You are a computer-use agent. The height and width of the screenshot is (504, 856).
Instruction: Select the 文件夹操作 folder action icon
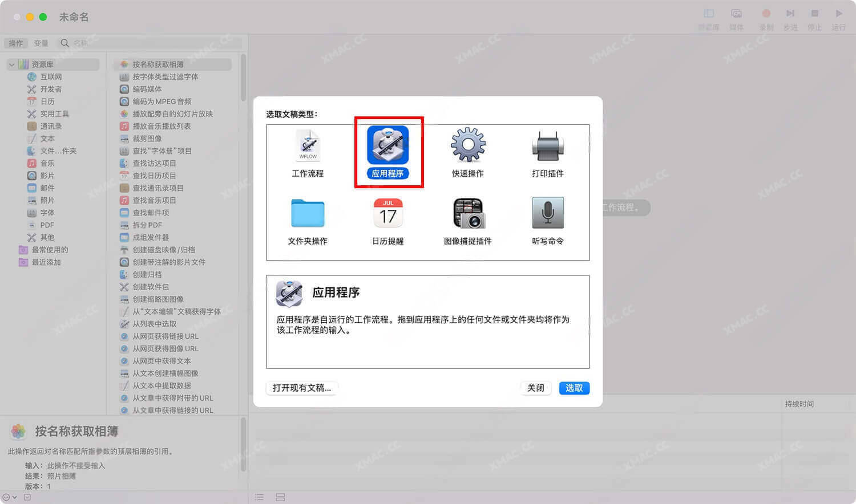click(x=308, y=214)
